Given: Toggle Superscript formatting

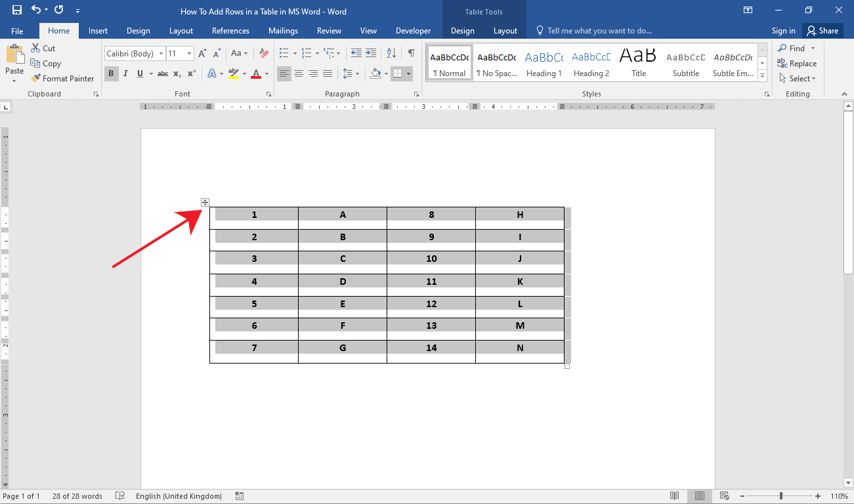Looking at the screenshot, I should [x=192, y=73].
